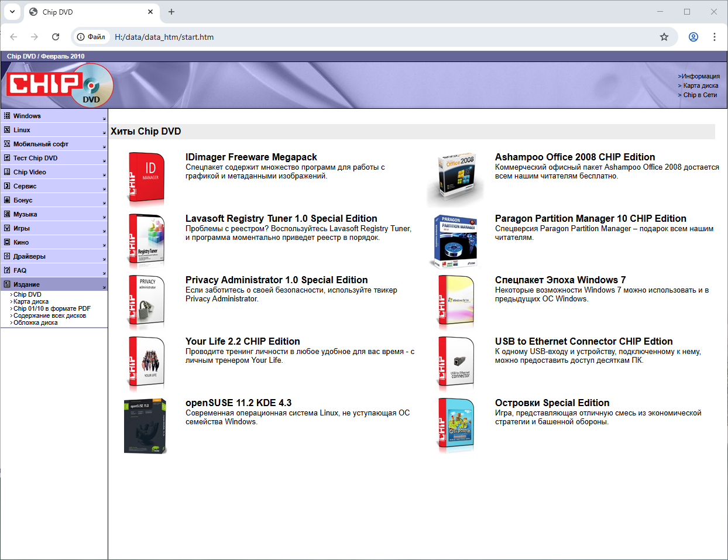Image resolution: width=728 pixels, height=560 pixels.
Task: Expand the Драйверы sidebar section
Action: pos(54,256)
